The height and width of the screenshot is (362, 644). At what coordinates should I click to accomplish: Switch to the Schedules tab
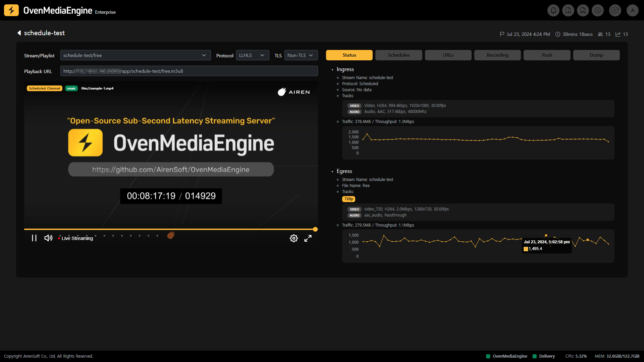[398, 55]
